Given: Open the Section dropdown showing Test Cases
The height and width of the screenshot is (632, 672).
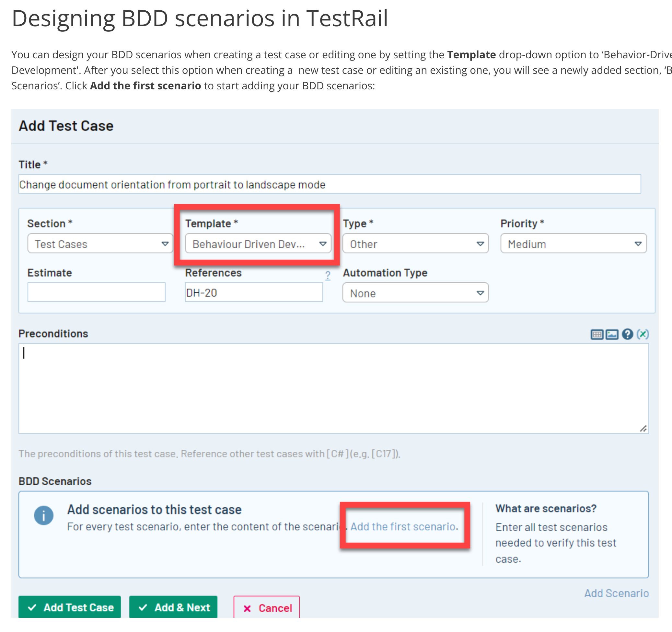Looking at the screenshot, I should 100,243.
